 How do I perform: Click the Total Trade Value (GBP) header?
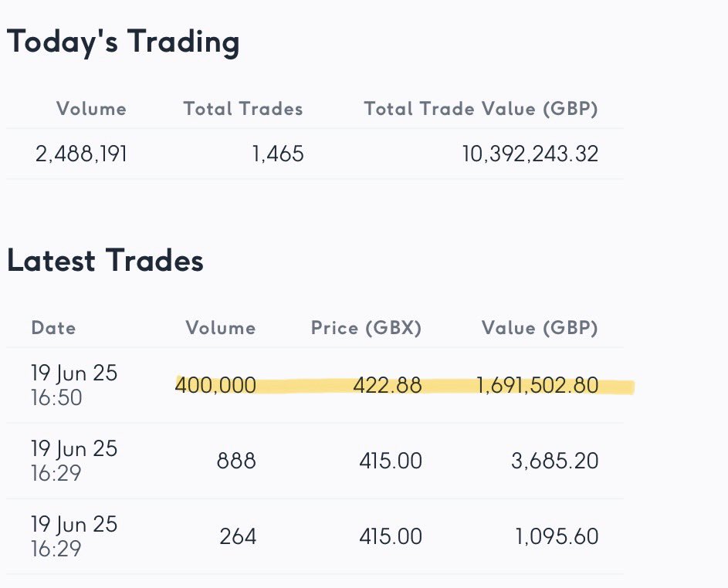click(481, 109)
